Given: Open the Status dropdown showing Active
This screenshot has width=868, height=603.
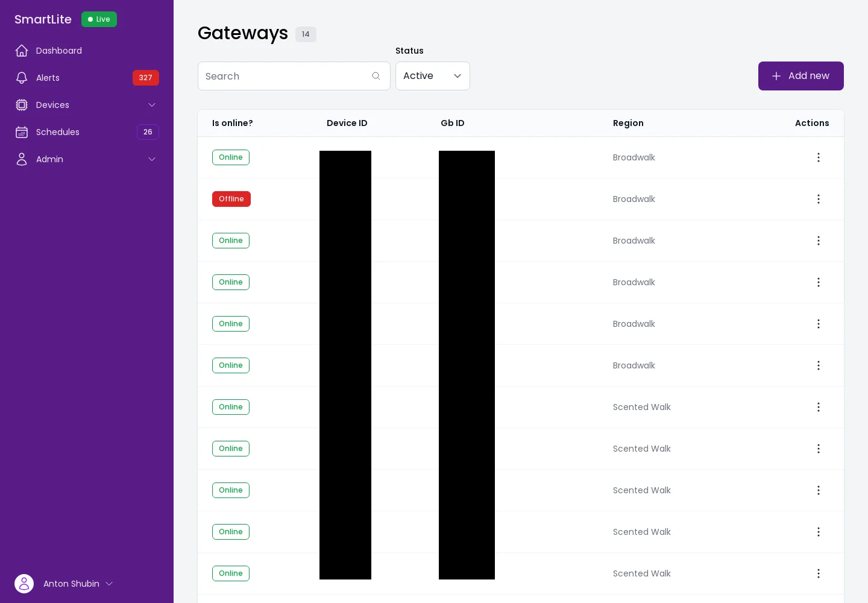Looking at the screenshot, I should click(x=433, y=76).
